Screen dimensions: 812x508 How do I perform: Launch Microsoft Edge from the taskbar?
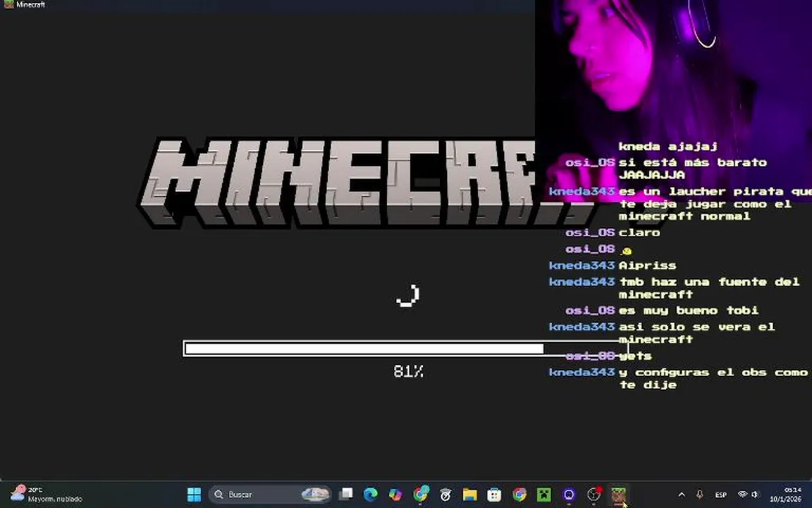click(x=370, y=495)
